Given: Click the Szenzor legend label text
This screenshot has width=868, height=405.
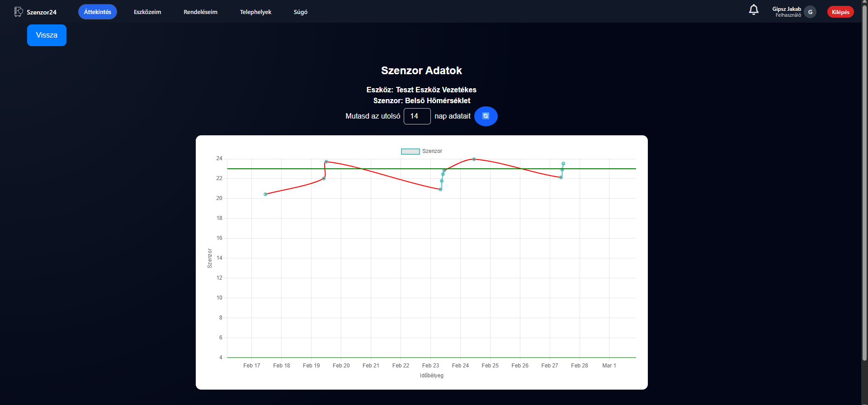Looking at the screenshot, I should pos(432,151).
